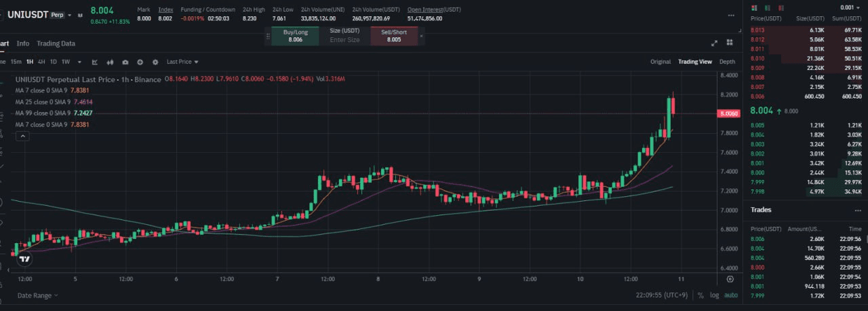The width and height of the screenshot is (868, 311).
Task: Toggle log scale on the chart
Action: (x=713, y=295)
